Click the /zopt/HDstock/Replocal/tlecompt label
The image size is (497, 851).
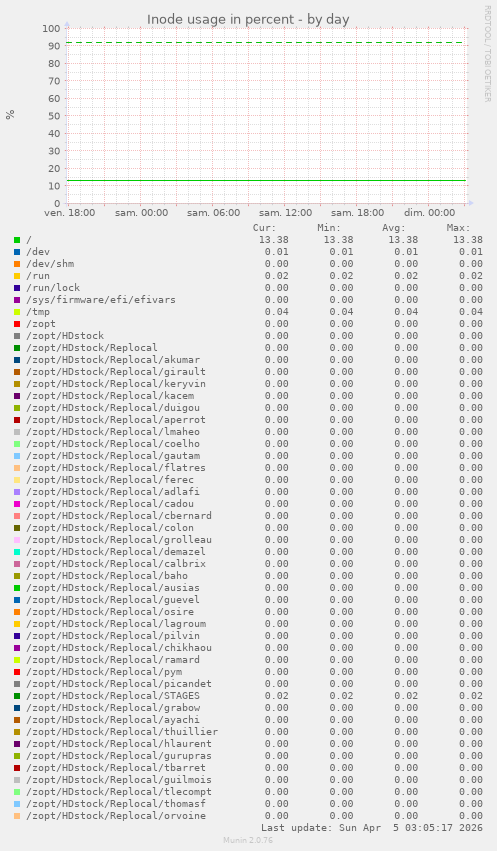tap(119, 791)
